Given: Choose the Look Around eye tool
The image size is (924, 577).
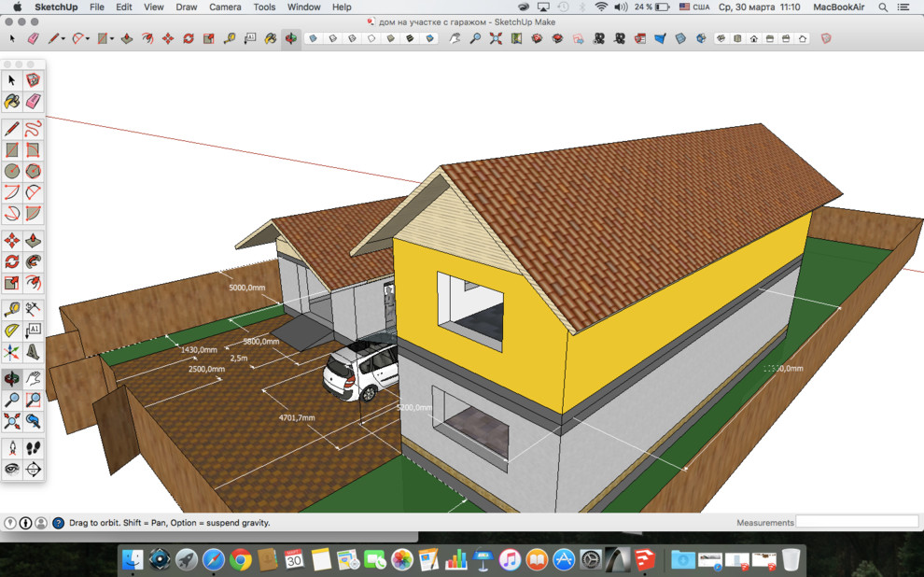Looking at the screenshot, I should [12, 470].
